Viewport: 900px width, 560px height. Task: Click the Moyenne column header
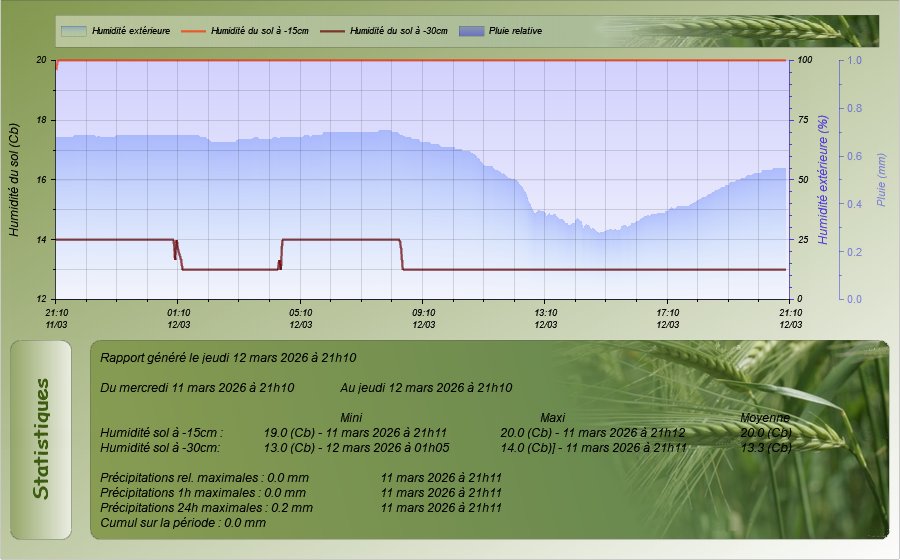click(765, 417)
